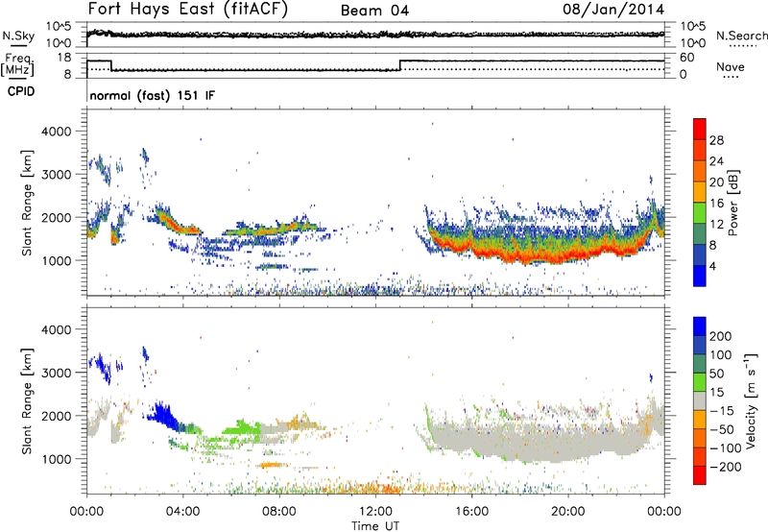Select the "200" label on Velocity color bar
Image resolution: width=768 pixels, height=532 pixels.
click(x=721, y=336)
